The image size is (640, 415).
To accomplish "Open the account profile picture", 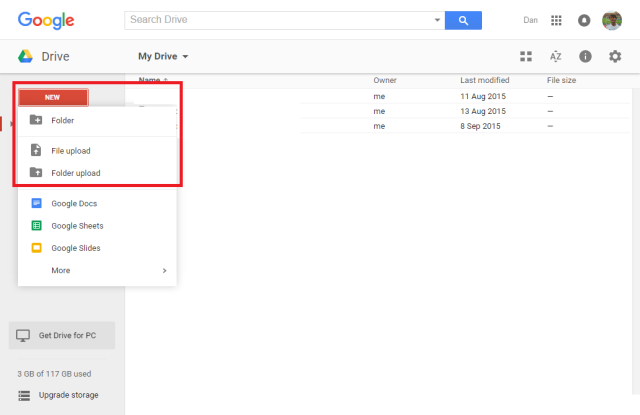I will click(x=612, y=20).
